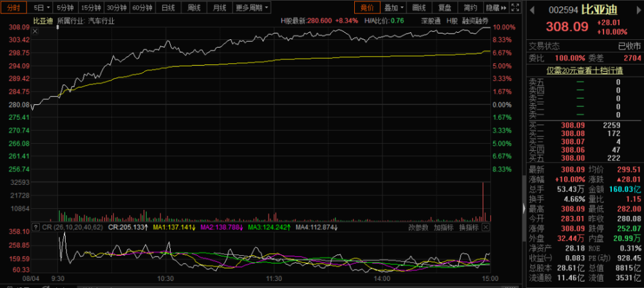Click the 融资融券 margin trading tag
The image size is (644, 288).
tap(475, 21)
